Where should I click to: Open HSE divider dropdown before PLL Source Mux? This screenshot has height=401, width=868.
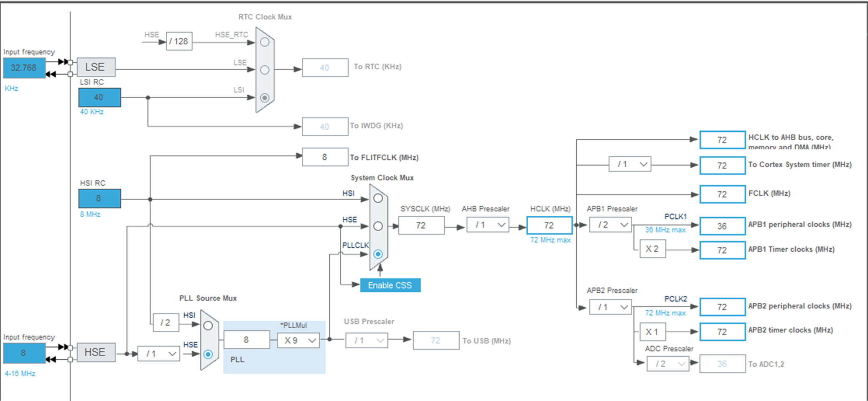(x=159, y=354)
